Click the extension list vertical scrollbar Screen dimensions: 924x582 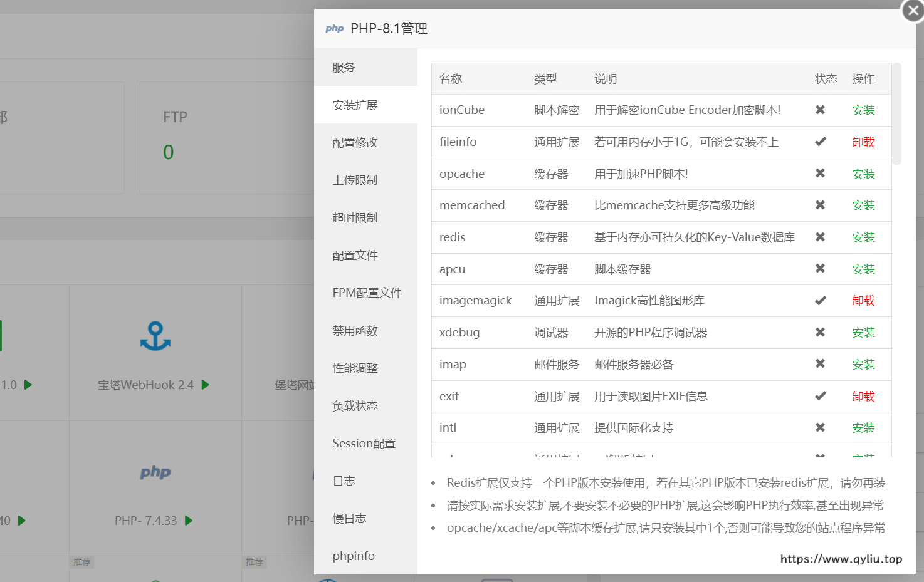(896, 114)
